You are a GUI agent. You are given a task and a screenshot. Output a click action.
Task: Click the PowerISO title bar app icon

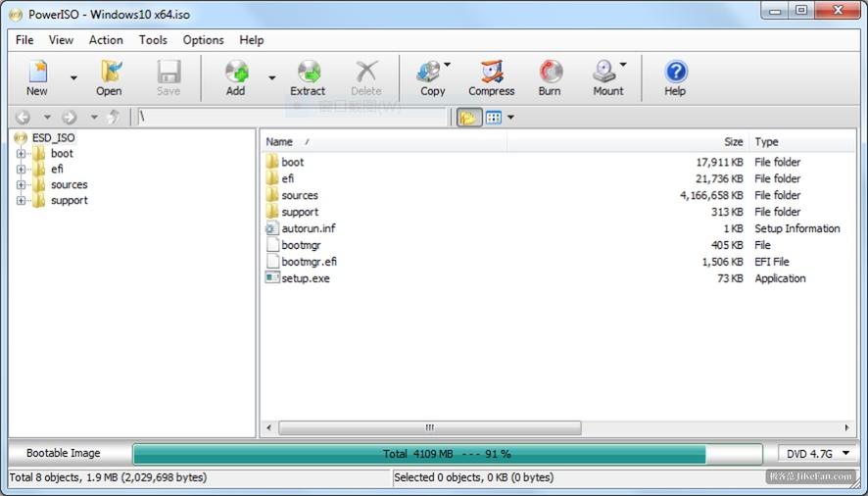pyautogui.click(x=17, y=15)
